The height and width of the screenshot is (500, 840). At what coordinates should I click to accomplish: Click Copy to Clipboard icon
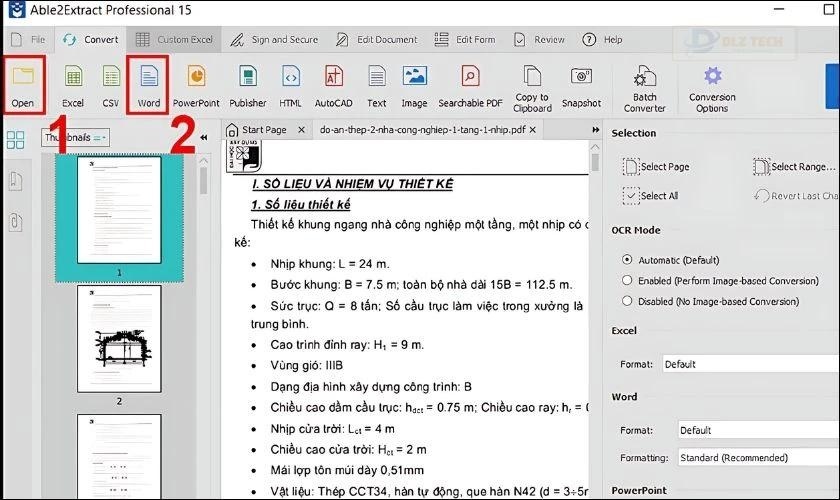(x=532, y=76)
